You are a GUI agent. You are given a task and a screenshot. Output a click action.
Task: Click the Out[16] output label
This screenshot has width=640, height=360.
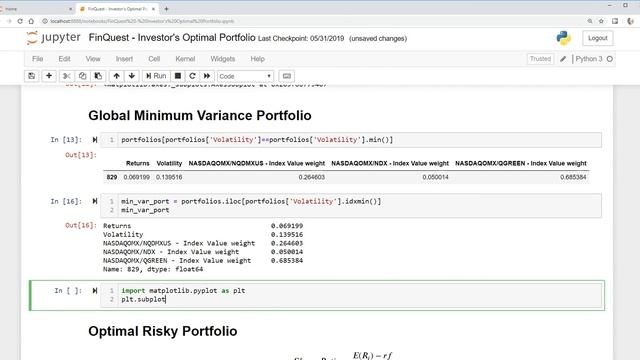[x=81, y=225]
